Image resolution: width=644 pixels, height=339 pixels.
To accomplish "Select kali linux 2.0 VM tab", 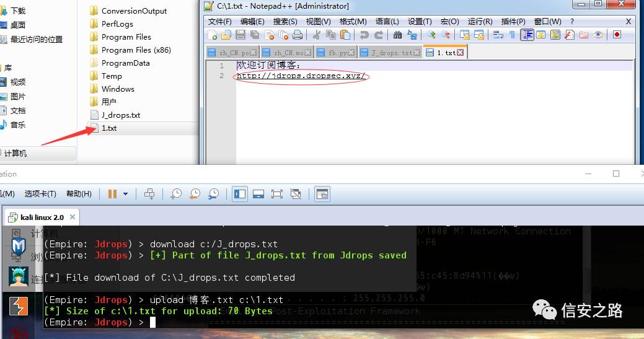I will pyautogui.click(x=42, y=217).
